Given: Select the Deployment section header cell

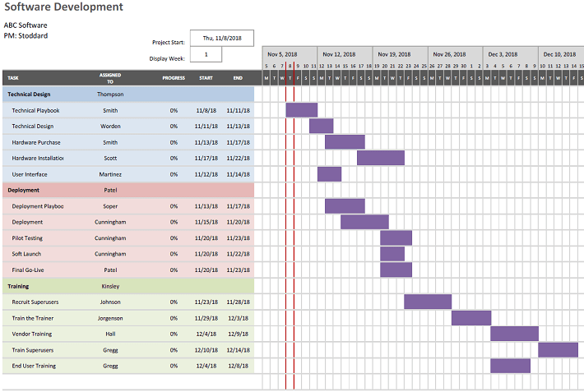Looking at the screenshot, I should pos(24,190).
